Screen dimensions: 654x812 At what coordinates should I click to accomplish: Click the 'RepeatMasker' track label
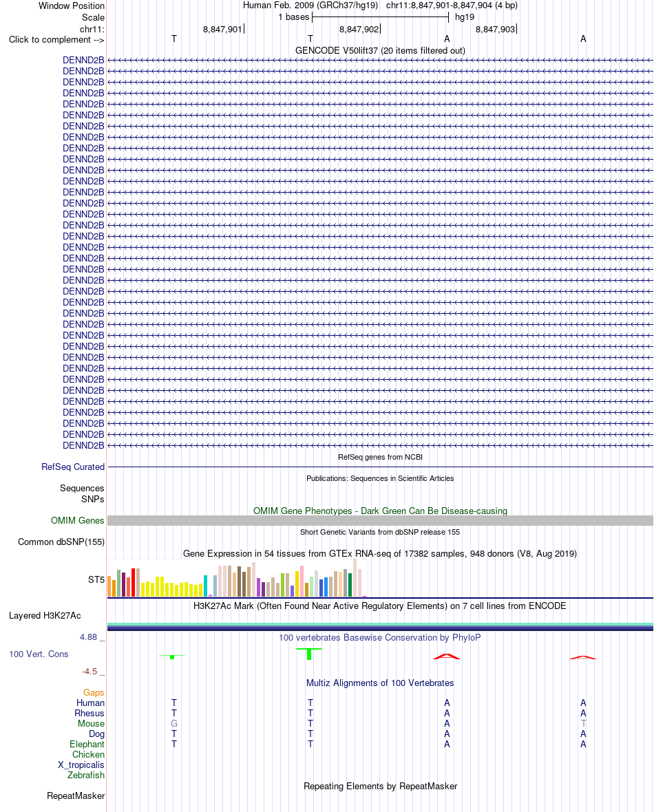click(x=76, y=795)
